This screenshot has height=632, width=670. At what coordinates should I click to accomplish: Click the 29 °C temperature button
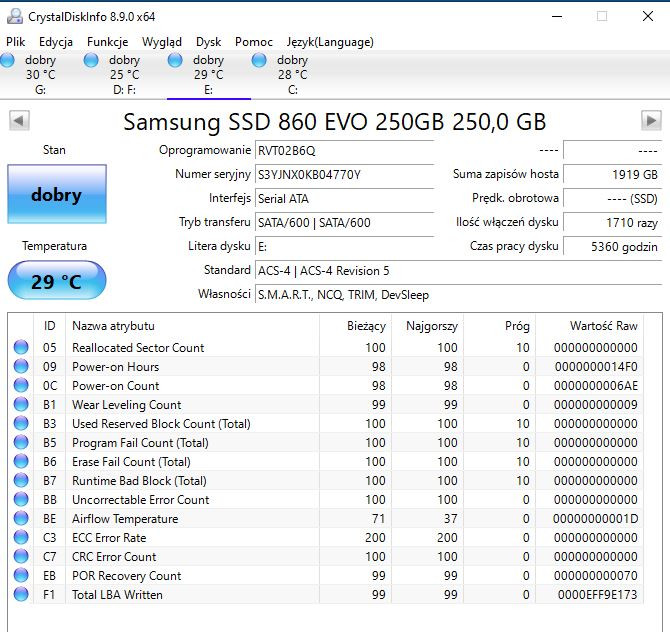[57, 280]
